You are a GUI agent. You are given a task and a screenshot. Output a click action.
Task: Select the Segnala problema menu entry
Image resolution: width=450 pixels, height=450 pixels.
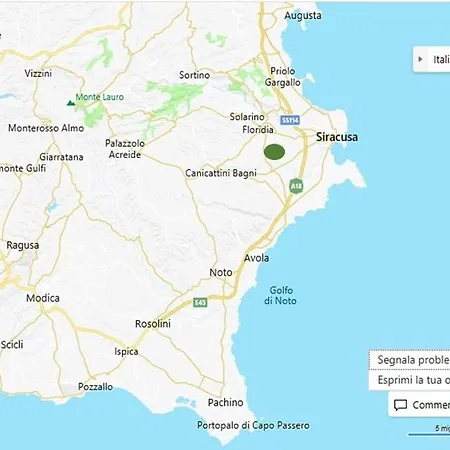(x=410, y=360)
